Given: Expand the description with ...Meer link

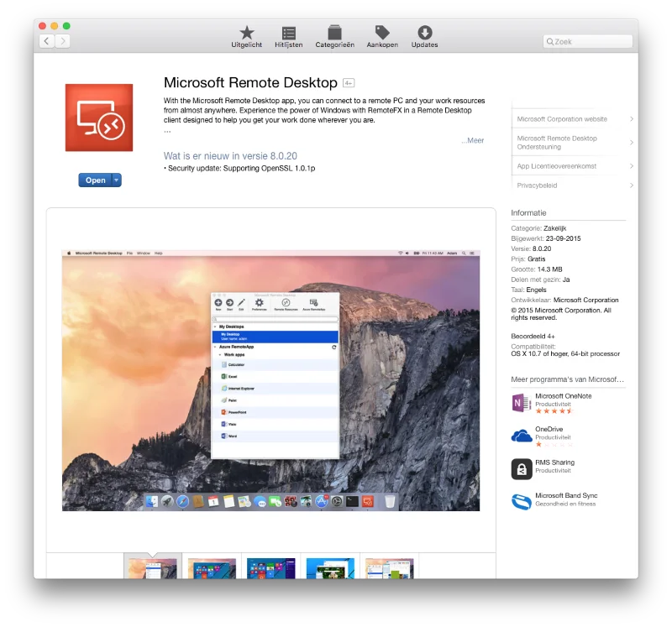Looking at the screenshot, I should 473,141.
